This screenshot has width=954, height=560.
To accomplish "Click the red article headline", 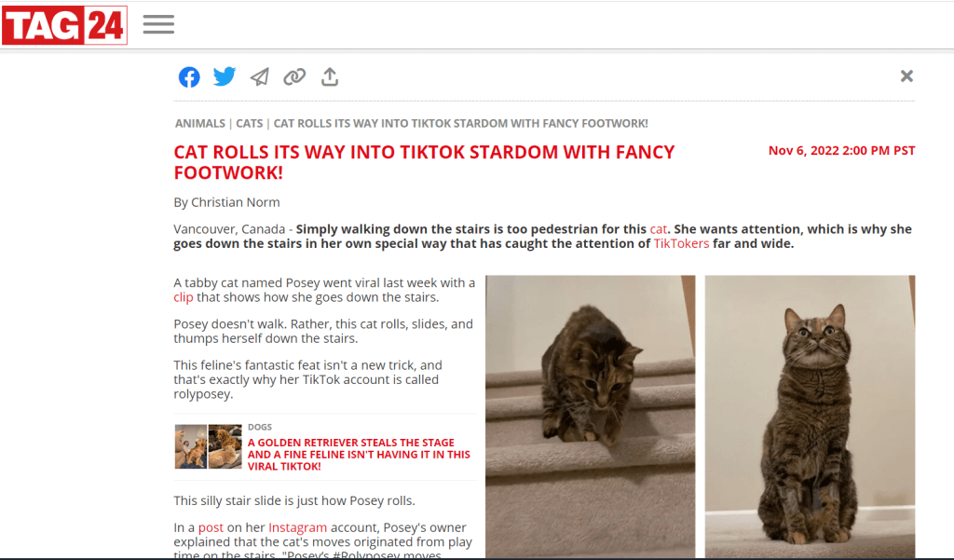I will click(x=424, y=162).
